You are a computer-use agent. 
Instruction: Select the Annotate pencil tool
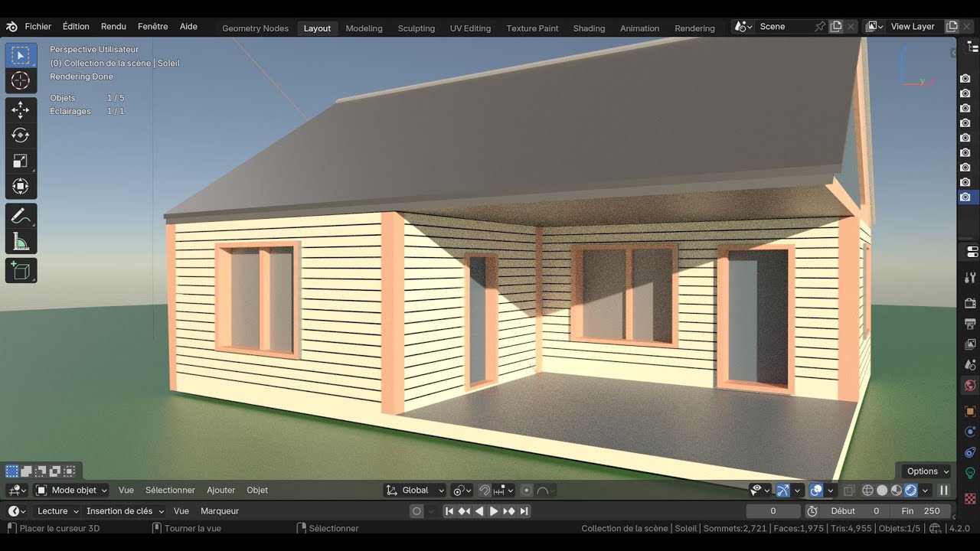click(x=21, y=216)
